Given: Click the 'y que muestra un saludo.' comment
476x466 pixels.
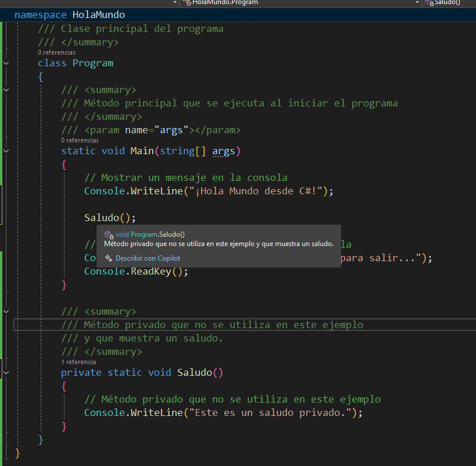Looking at the screenshot, I should [142, 339].
